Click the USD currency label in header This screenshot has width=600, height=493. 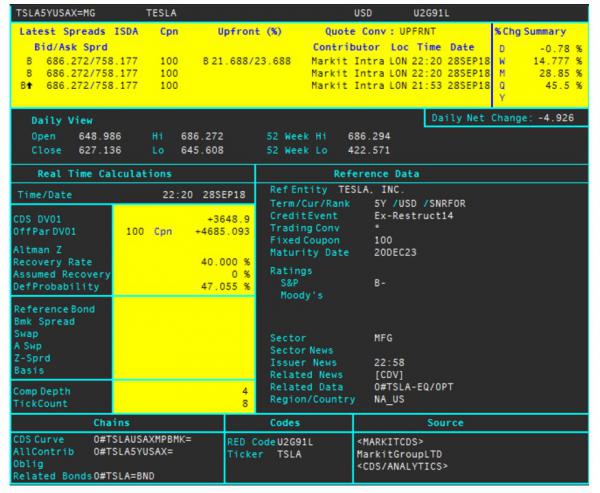click(362, 13)
